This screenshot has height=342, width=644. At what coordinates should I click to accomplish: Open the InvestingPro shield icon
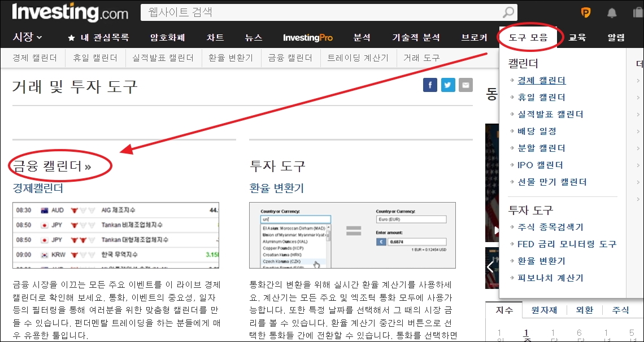(586, 13)
